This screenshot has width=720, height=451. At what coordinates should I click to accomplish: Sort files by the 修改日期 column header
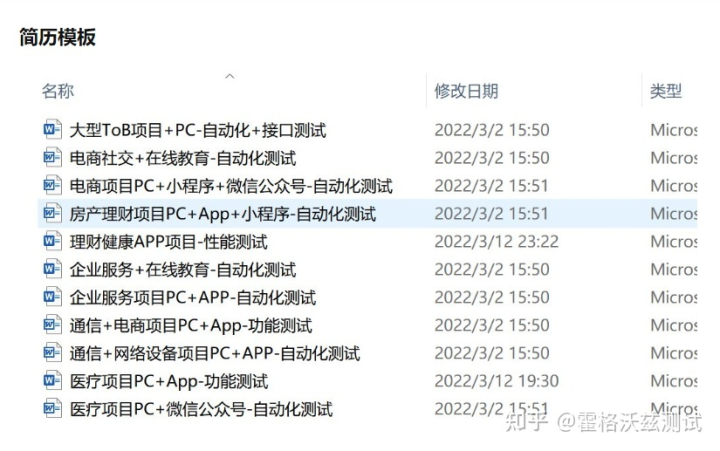pyautogui.click(x=467, y=91)
